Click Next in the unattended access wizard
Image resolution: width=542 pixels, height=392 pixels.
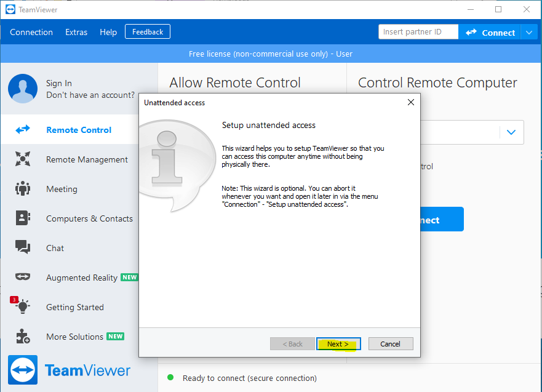pyautogui.click(x=338, y=344)
